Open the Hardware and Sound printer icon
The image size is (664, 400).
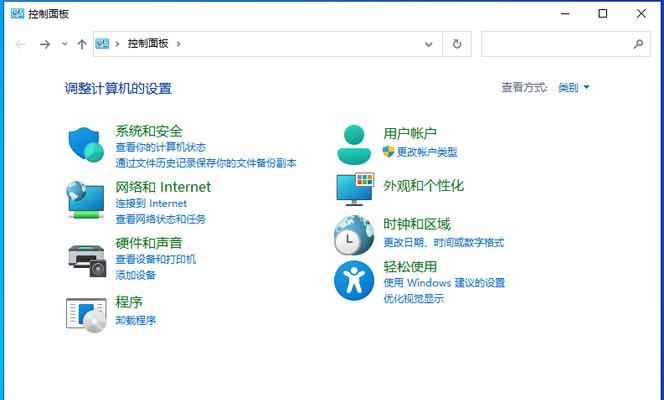tap(87, 261)
